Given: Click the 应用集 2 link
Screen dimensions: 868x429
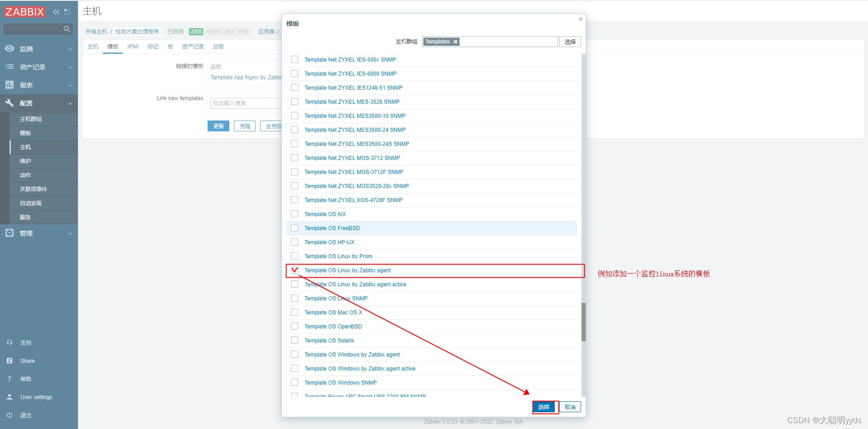Looking at the screenshot, I should tap(269, 32).
